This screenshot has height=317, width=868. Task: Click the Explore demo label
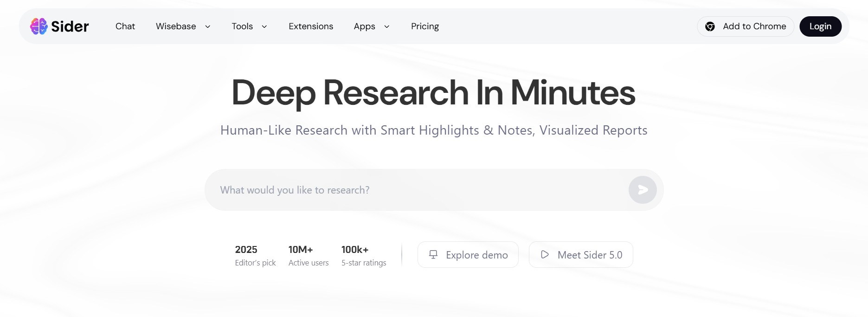tap(477, 255)
